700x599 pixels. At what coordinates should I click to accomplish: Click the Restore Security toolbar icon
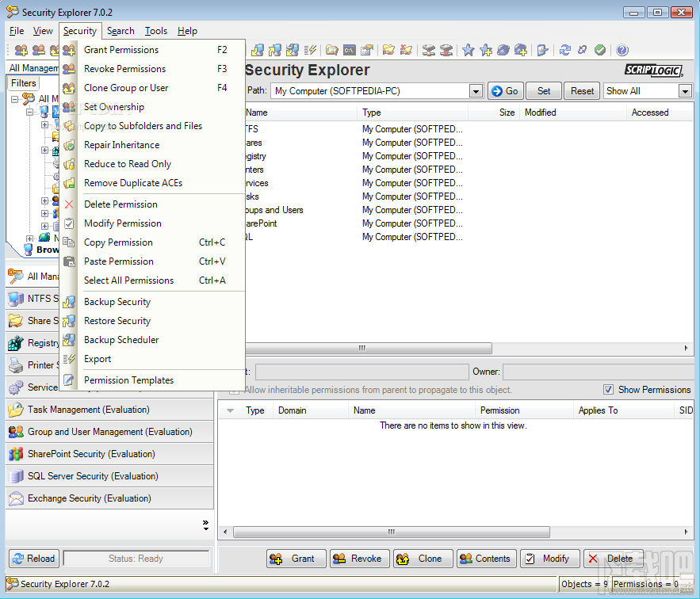pos(275,50)
